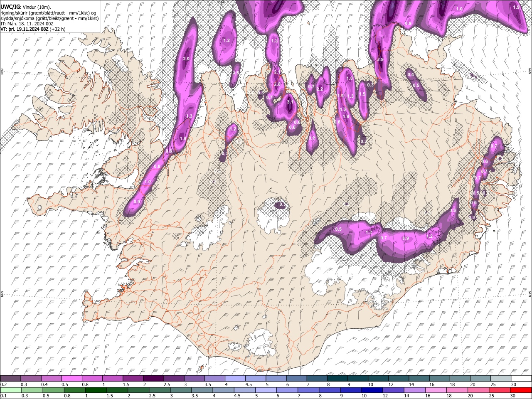Screen dimensions: 532x399
Task: Click the '0.2' label under the top legend row
Action: (4, 384)
